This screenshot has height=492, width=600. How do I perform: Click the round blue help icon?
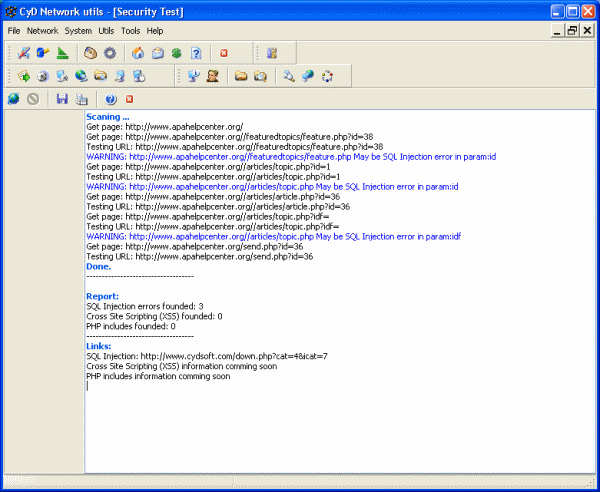coord(111,99)
